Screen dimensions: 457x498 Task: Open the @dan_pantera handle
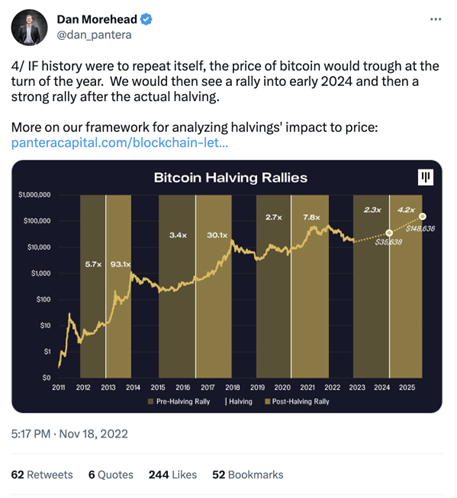(94, 35)
